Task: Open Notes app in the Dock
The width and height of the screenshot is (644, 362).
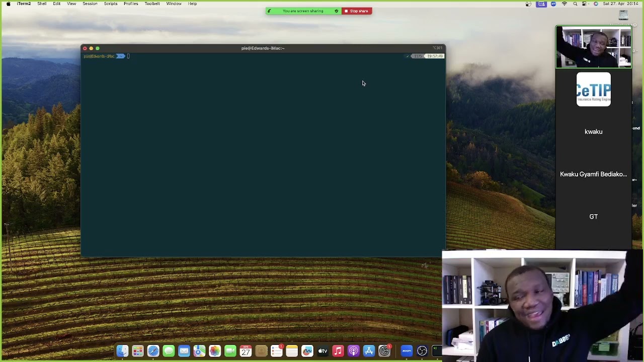Action: pos(292,351)
